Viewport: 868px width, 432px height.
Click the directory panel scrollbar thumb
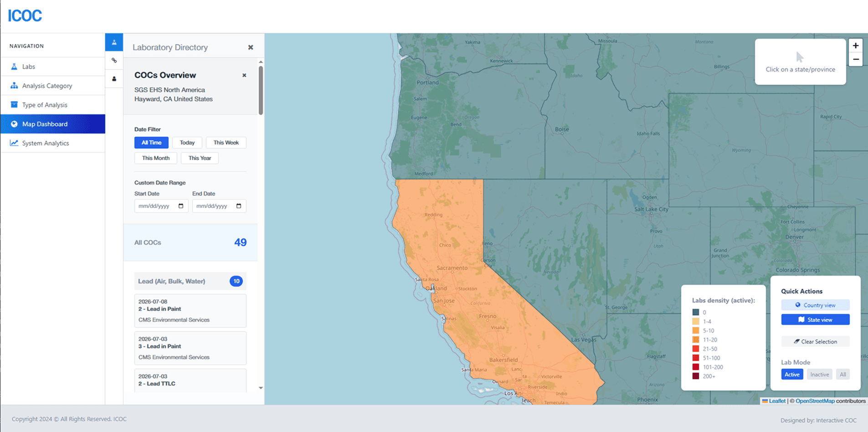point(261,90)
